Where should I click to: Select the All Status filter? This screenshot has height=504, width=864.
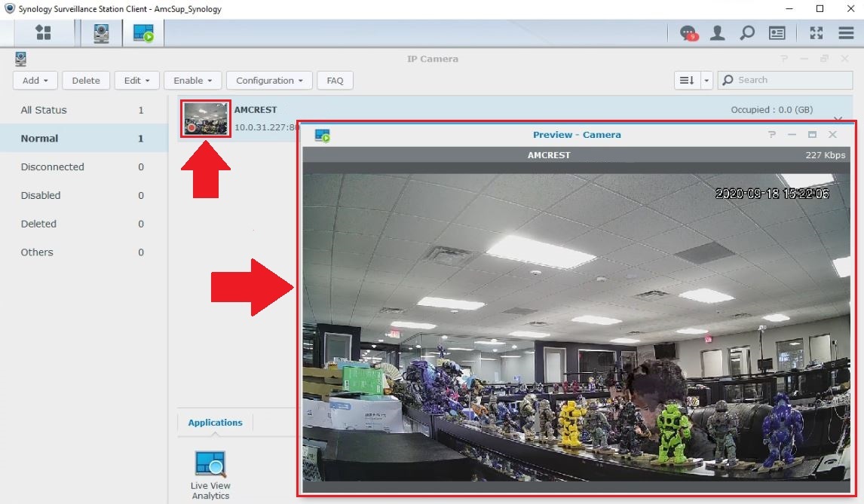coord(84,110)
